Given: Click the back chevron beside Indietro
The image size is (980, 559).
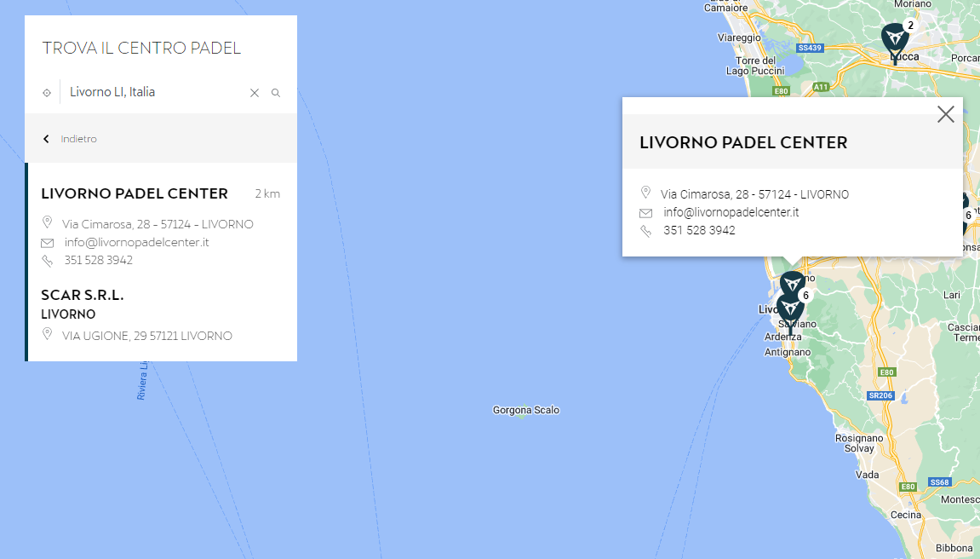Looking at the screenshot, I should (46, 139).
